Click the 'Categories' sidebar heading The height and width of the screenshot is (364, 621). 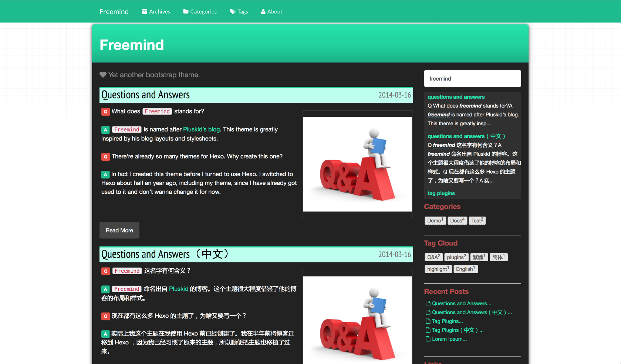442,207
